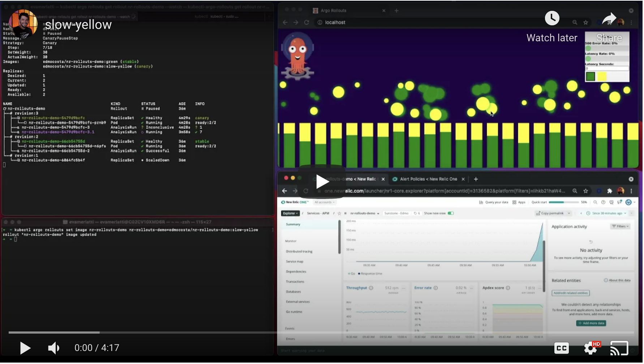Pick the green color swatch
This screenshot has height=364, width=644.
[x=590, y=76]
